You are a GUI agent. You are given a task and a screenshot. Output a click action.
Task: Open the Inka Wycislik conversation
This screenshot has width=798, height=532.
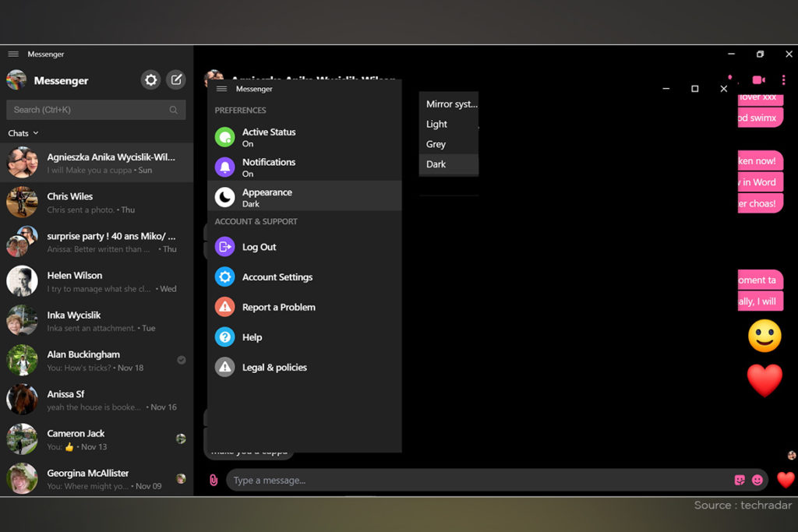point(97,320)
